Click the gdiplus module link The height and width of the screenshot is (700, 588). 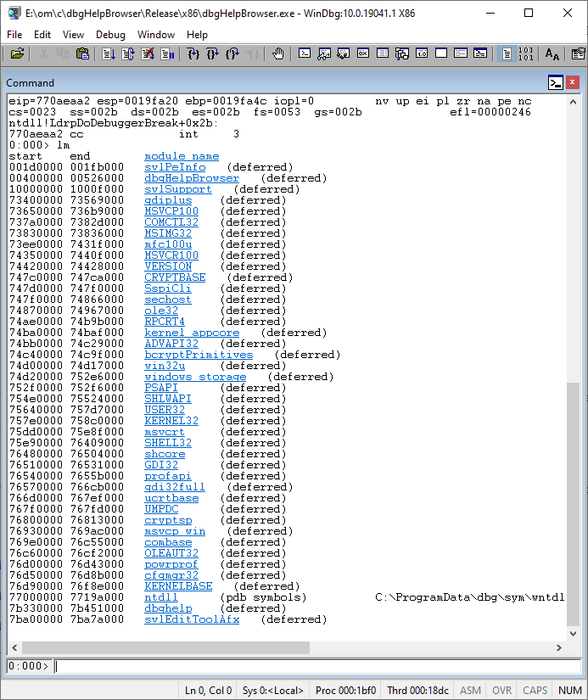pyautogui.click(x=168, y=200)
